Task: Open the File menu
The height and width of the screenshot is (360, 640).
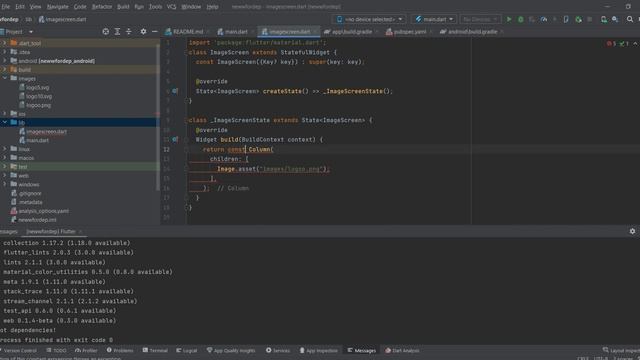Action: click(x=5, y=7)
